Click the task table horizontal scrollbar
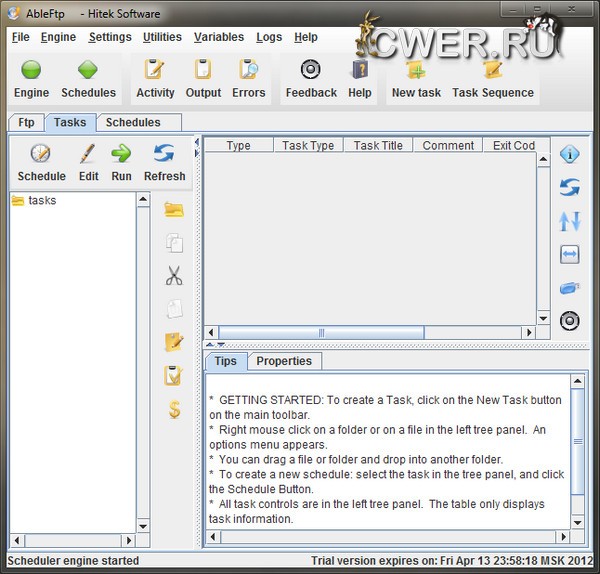Image resolution: width=600 pixels, height=574 pixels. [321, 332]
